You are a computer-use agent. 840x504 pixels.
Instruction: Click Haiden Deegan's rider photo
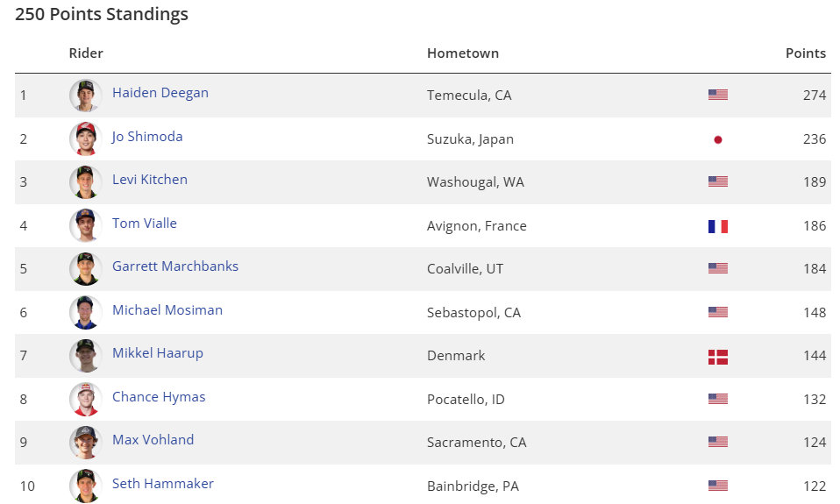[x=86, y=95]
